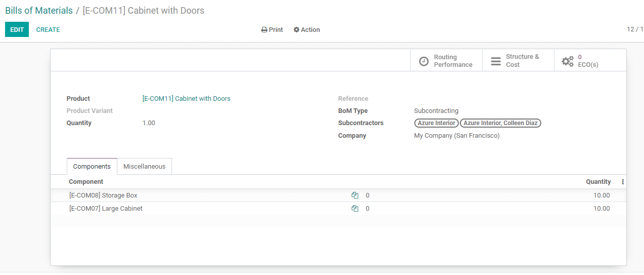
Task: Click the EDIT button
Action: tap(17, 30)
